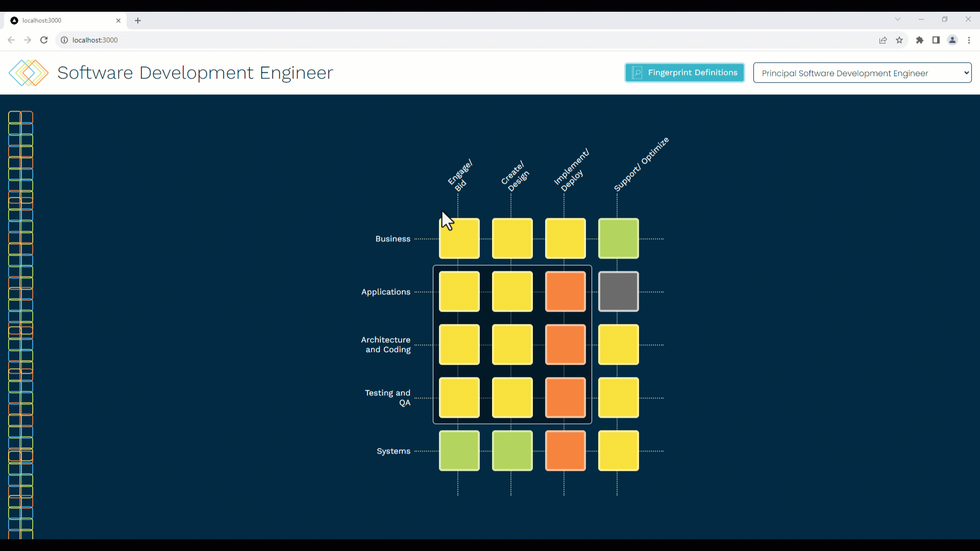980x551 pixels.
Task: Open Chrome three-dot menu
Action: pos(969,40)
